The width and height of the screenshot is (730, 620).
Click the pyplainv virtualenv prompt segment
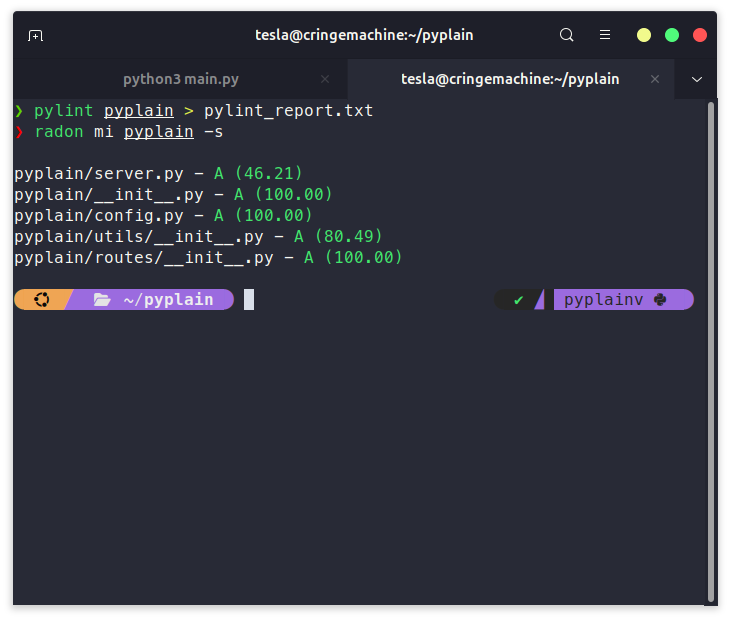point(603,299)
